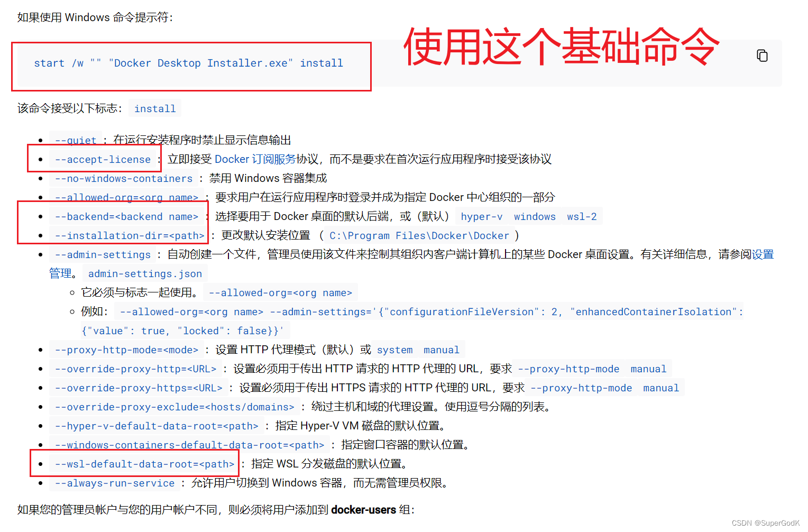Click the CSDN @SuperGodK watermark

[765, 522]
